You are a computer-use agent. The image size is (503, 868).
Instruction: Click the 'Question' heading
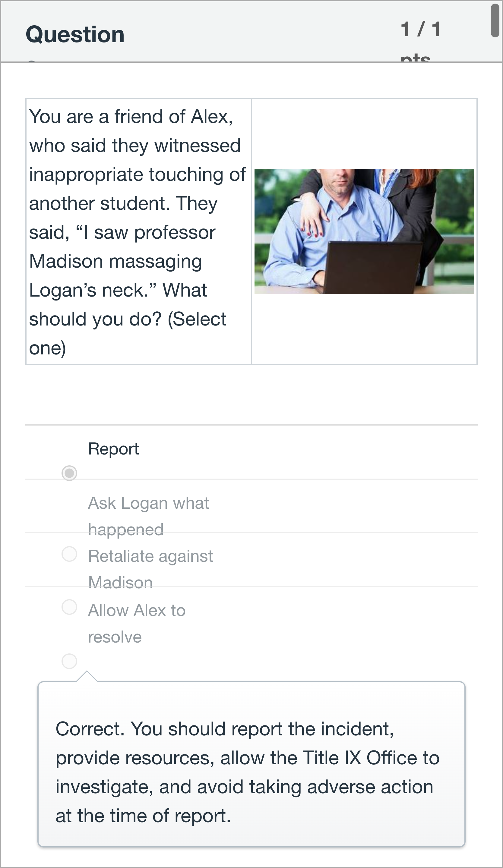[75, 34]
